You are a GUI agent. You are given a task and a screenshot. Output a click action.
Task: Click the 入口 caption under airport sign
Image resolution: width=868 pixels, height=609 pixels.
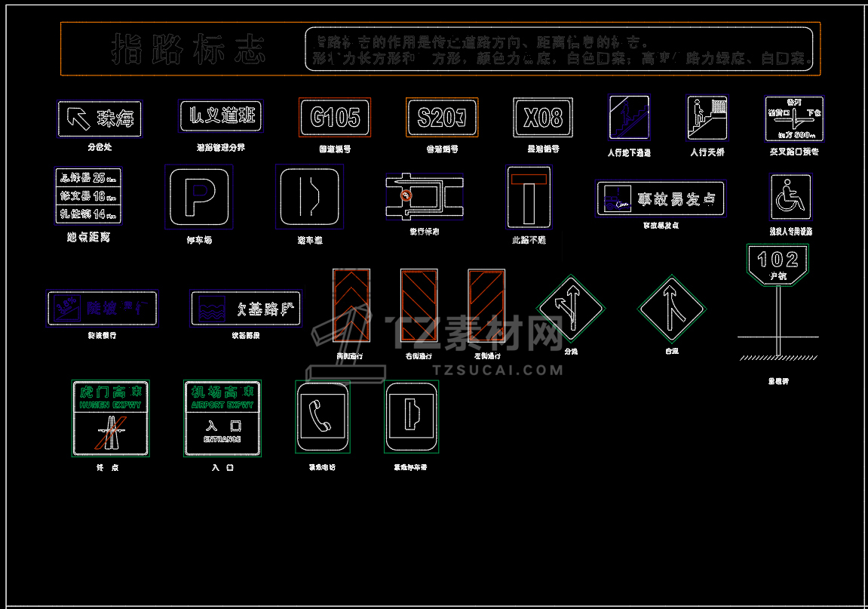(x=222, y=468)
